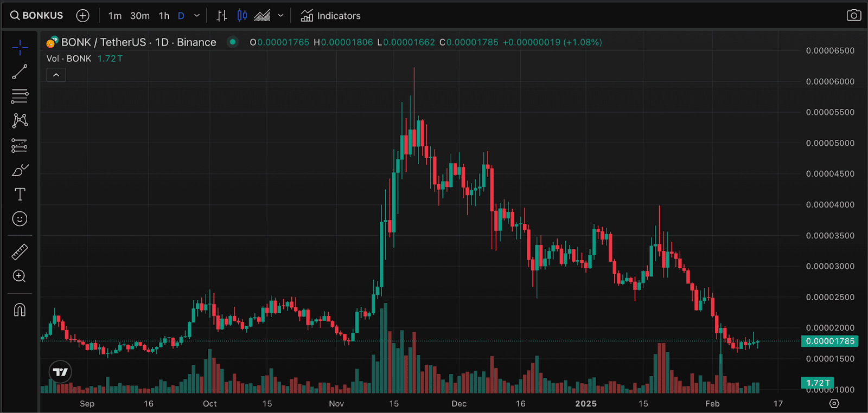Image resolution: width=868 pixels, height=413 pixels.
Task: Click the 0.00004000 price scale level
Action: (830, 204)
